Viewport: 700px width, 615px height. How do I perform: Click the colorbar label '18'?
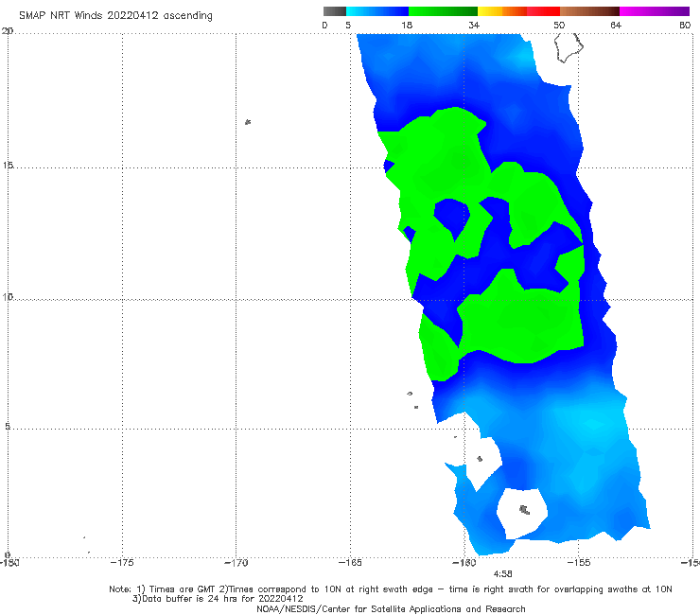pos(407,26)
